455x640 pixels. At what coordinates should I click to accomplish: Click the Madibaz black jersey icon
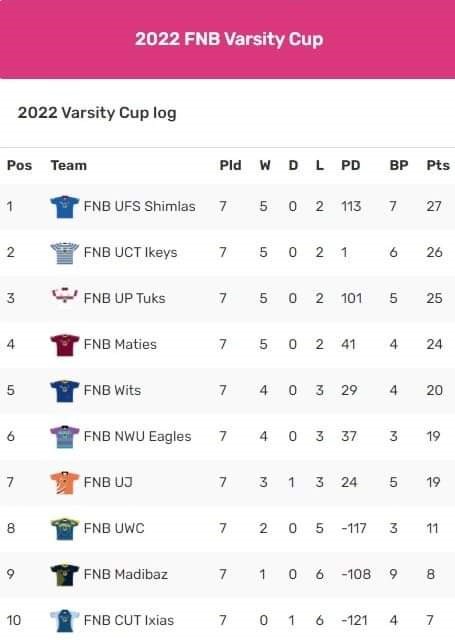click(x=64, y=575)
